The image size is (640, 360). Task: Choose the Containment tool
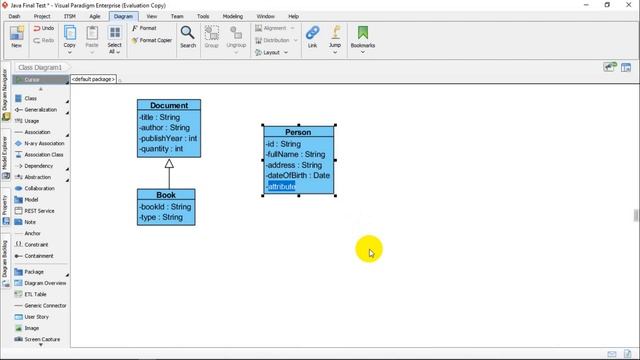[40, 256]
